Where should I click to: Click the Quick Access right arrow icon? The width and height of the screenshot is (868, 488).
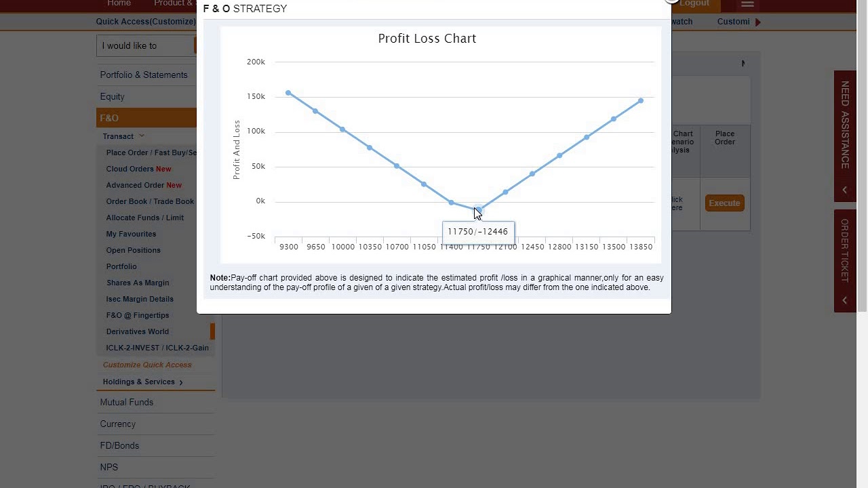[x=757, y=22]
